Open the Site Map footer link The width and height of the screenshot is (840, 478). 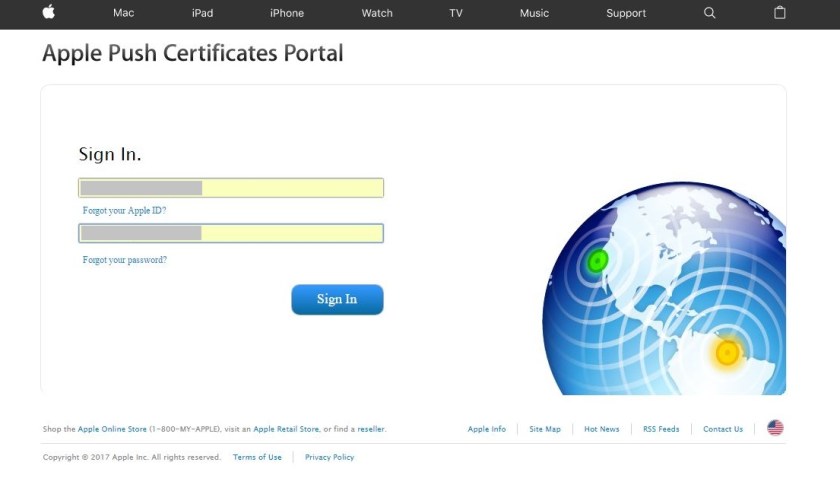tap(545, 429)
